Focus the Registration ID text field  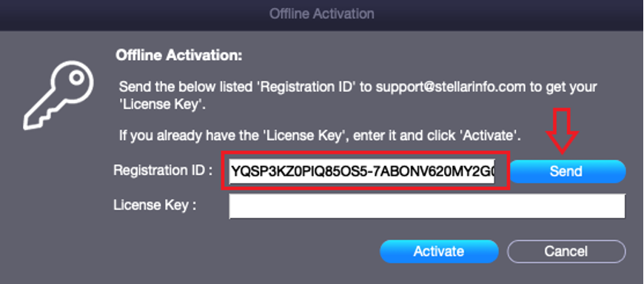(x=362, y=171)
